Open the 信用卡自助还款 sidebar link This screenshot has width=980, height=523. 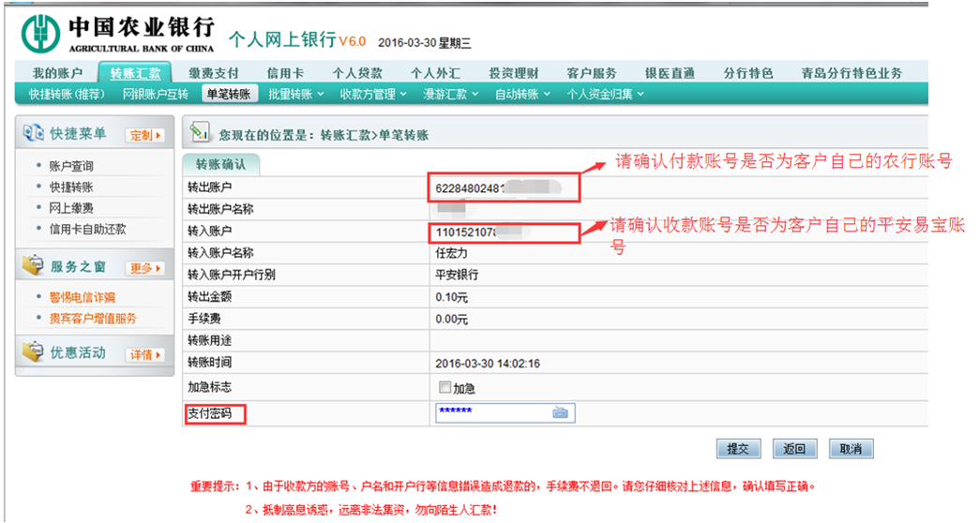click(87, 230)
